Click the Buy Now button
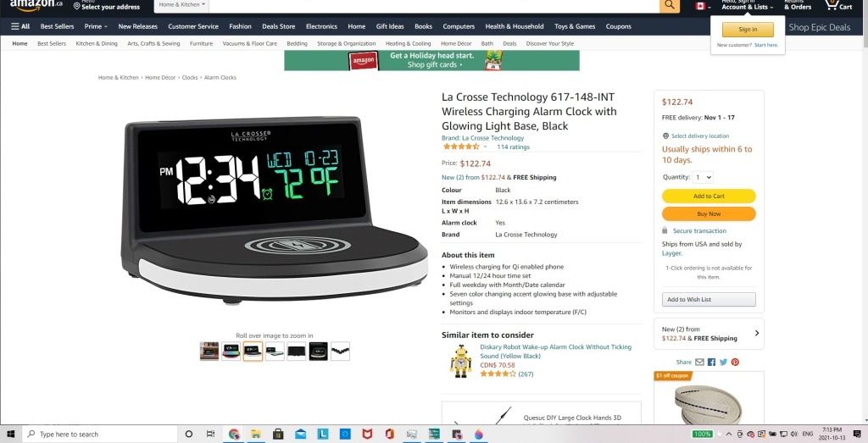The height and width of the screenshot is (443, 868). [709, 214]
